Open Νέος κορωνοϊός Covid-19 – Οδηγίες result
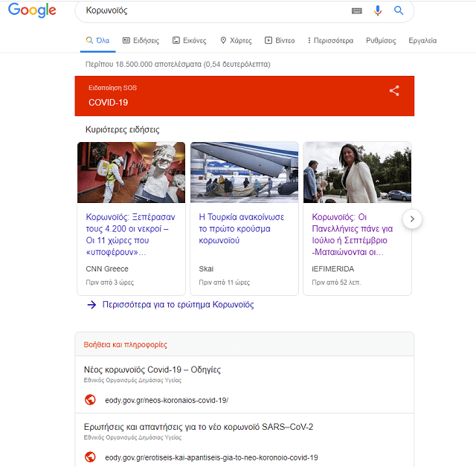 (152, 370)
